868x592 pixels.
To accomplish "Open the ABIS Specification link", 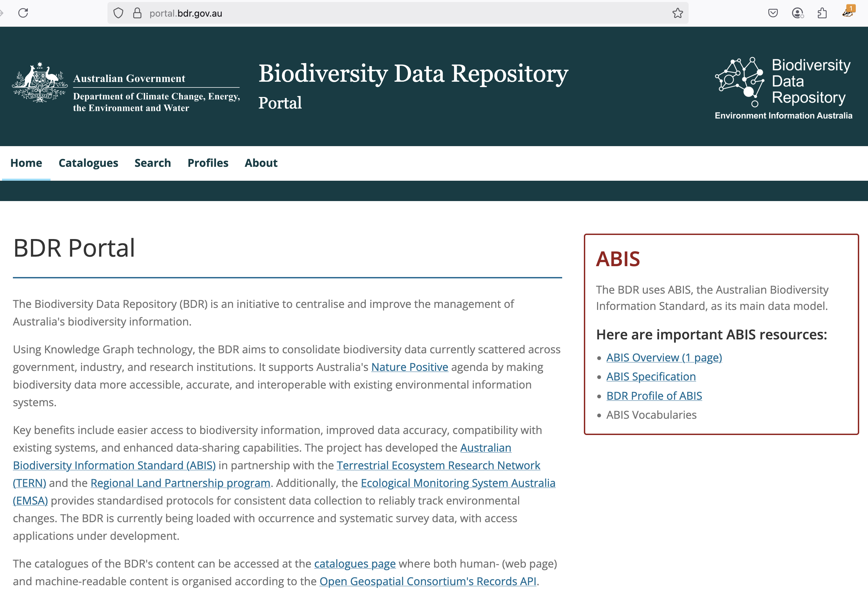I will [651, 376].
